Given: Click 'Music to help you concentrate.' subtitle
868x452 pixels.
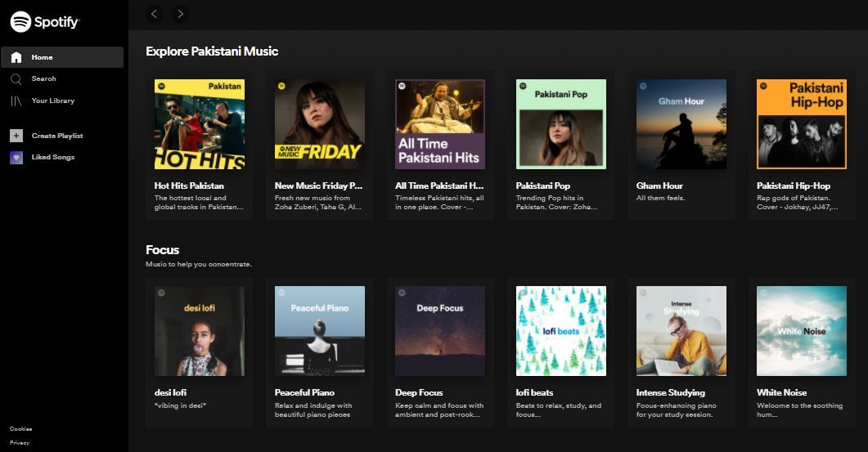Looking at the screenshot, I should coord(199,265).
